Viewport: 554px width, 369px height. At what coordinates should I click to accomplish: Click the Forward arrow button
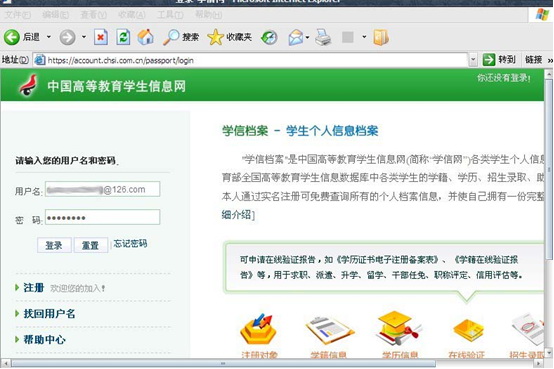point(67,37)
